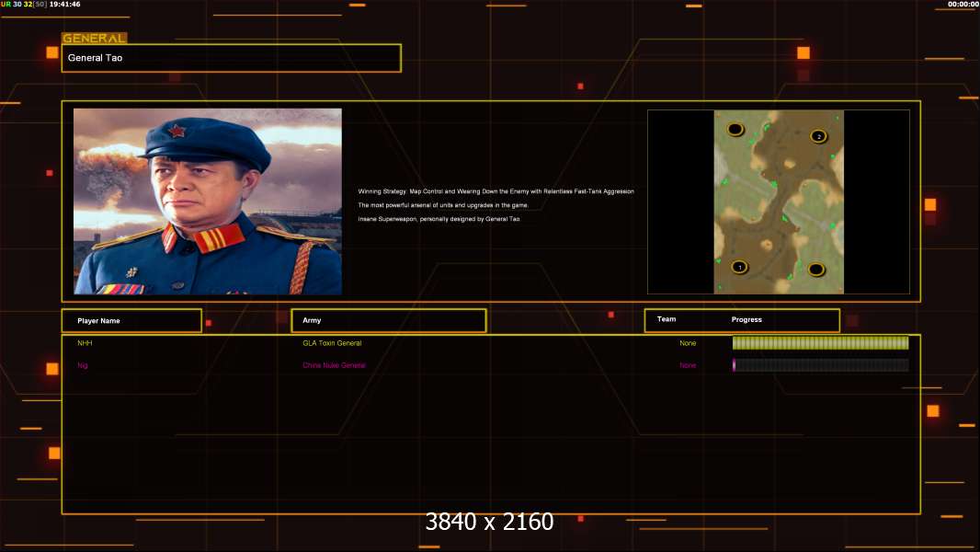Click 'The most powerful arsenal of units' line
980x552 pixels.
(443, 205)
